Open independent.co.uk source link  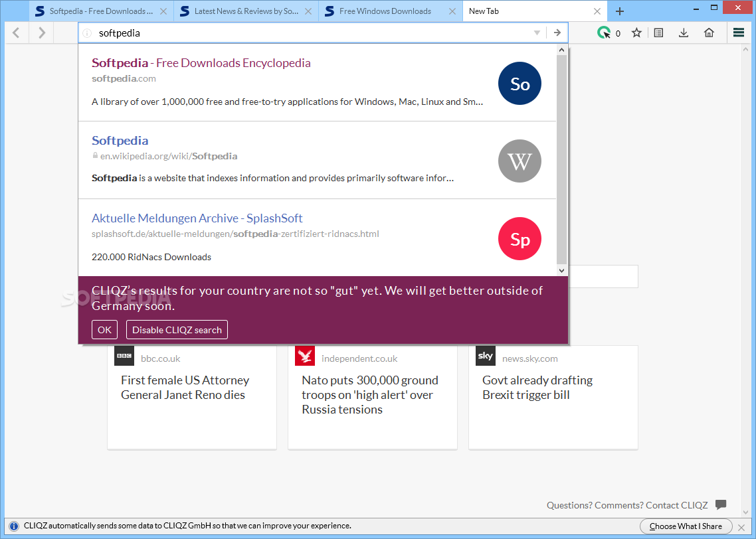coord(359,359)
